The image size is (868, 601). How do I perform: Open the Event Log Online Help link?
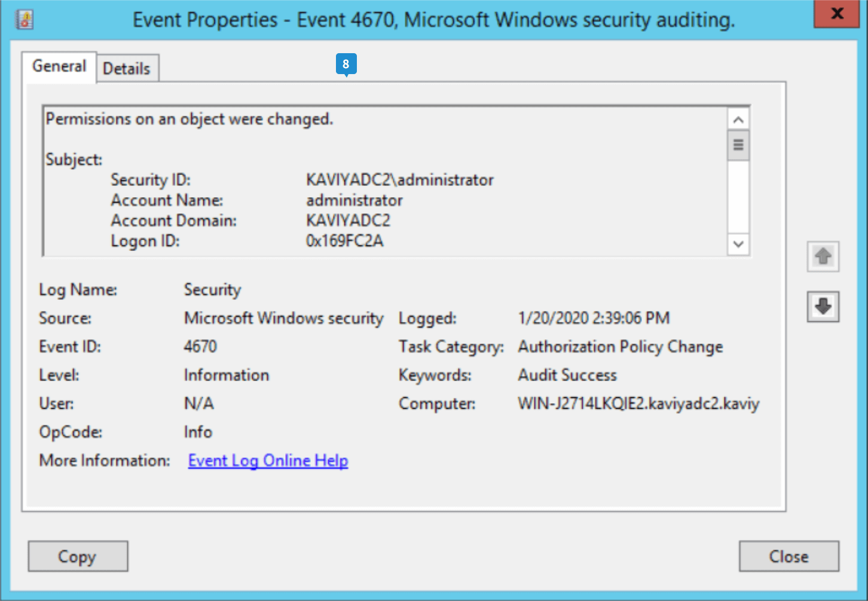click(268, 461)
